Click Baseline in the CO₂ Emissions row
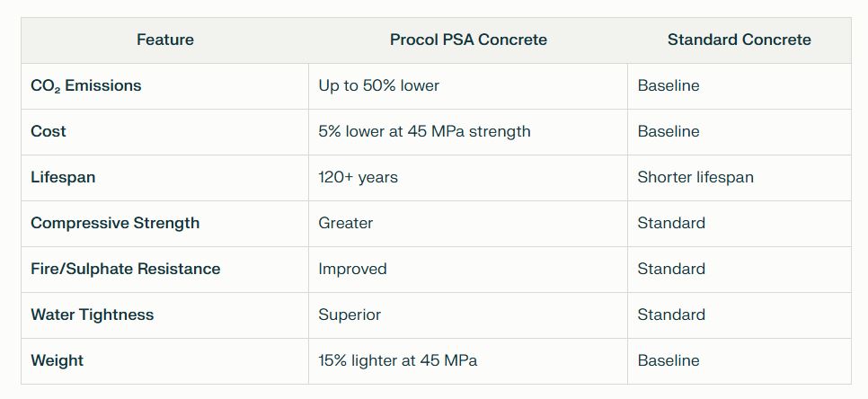This screenshot has width=868, height=399. click(x=669, y=86)
